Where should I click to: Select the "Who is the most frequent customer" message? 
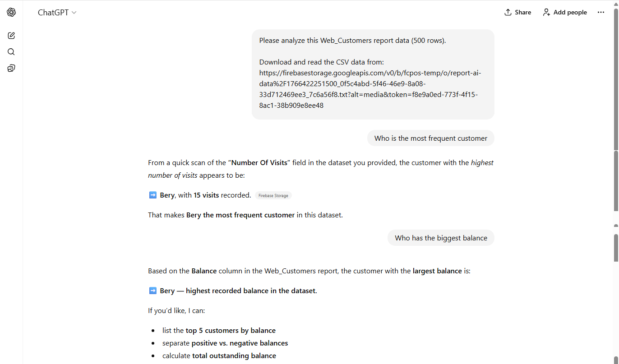(x=430, y=138)
